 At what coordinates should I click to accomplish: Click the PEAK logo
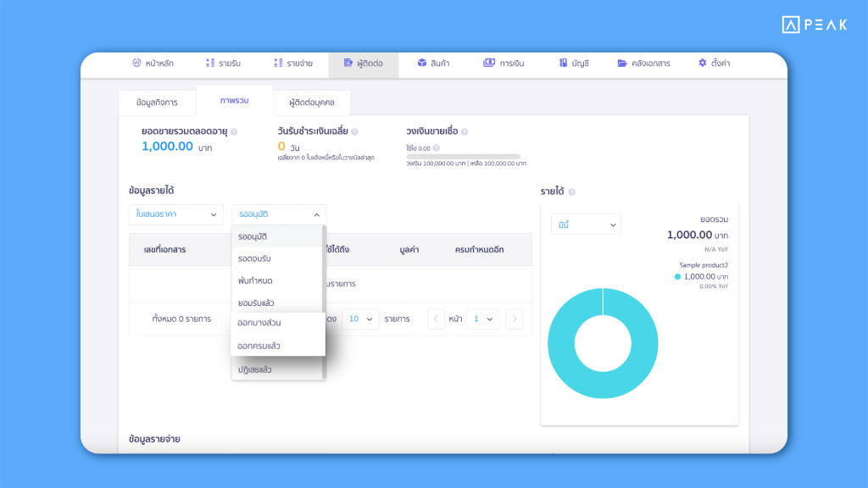pos(815,25)
